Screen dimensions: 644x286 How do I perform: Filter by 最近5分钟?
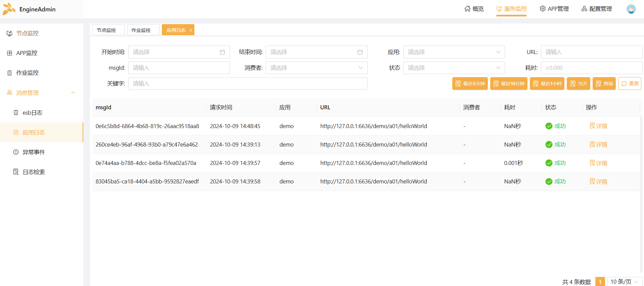coord(470,83)
